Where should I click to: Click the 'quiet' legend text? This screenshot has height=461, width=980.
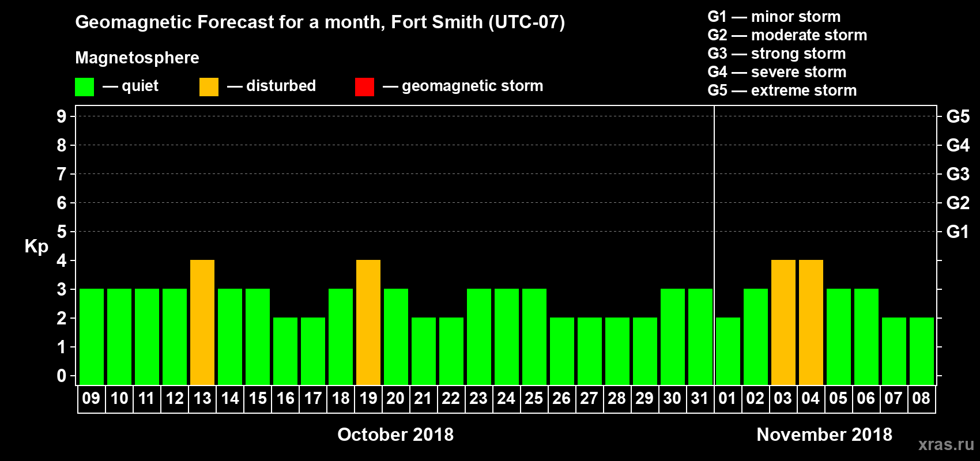[x=140, y=86]
